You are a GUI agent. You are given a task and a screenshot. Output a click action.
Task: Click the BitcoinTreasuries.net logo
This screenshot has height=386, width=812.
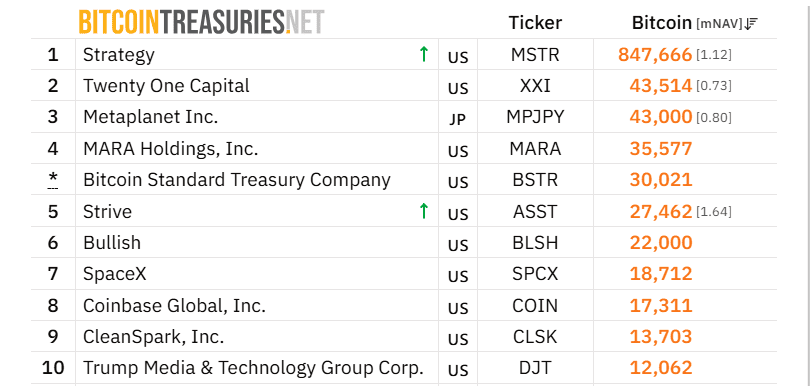pyautogui.click(x=201, y=22)
